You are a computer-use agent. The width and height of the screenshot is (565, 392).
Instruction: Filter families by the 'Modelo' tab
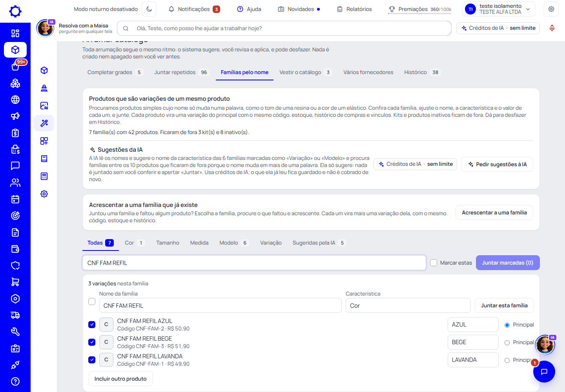click(233, 243)
